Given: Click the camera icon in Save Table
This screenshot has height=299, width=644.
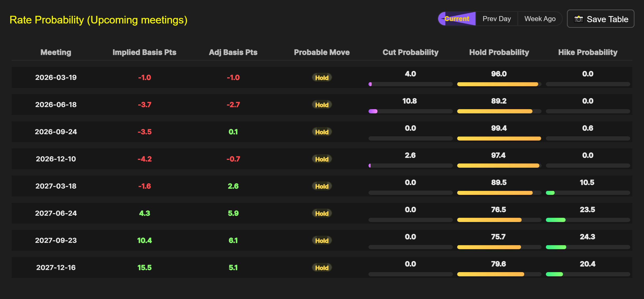Looking at the screenshot, I should click(579, 19).
